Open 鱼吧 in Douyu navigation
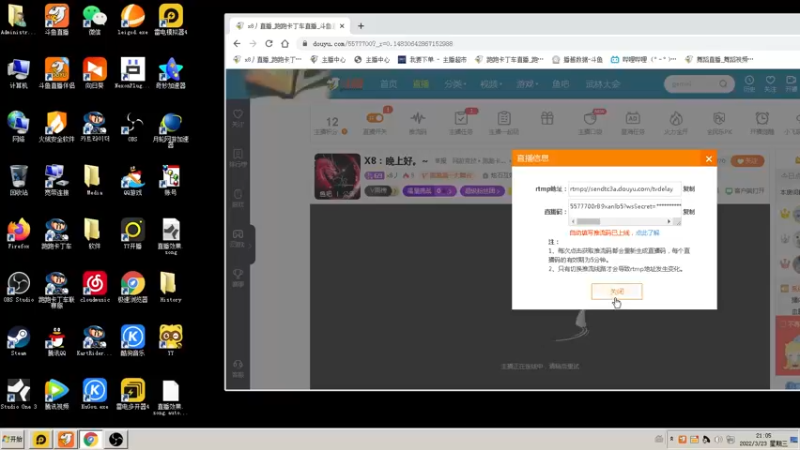 (x=560, y=84)
